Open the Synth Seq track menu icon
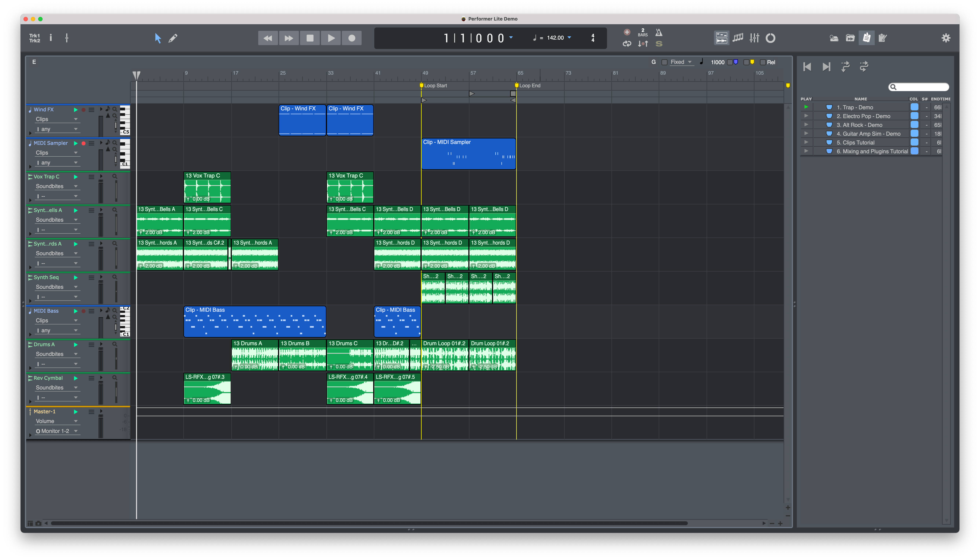The width and height of the screenshot is (980, 560). click(x=92, y=278)
